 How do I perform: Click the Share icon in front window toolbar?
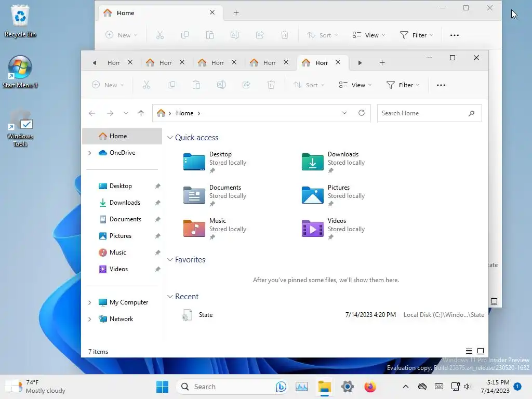246,85
